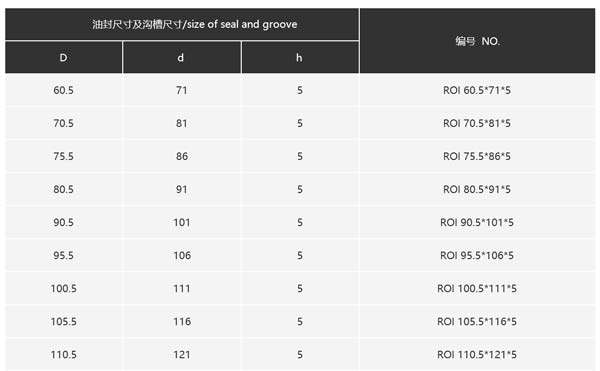Image resolution: width=600 pixels, height=371 pixels.
Task: Select cell ROI 105.5*116*5
Action: [477, 322]
